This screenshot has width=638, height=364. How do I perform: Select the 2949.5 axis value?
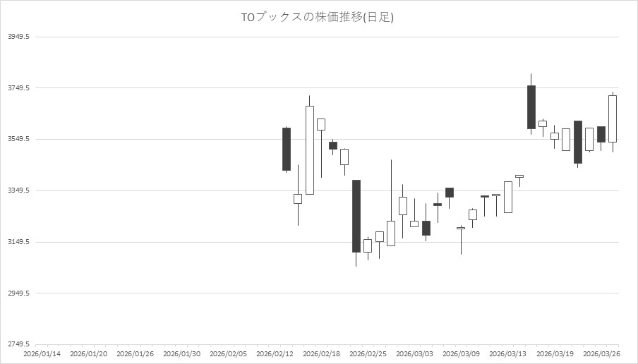pyautogui.click(x=18, y=293)
